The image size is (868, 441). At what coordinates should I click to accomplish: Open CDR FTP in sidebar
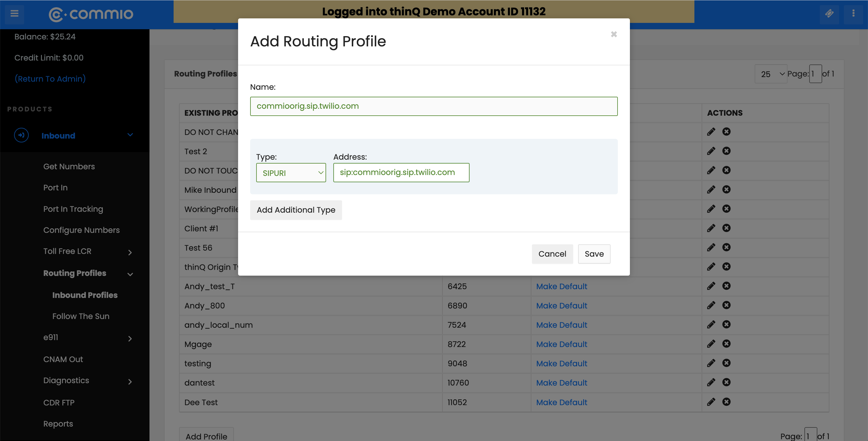(x=59, y=403)
